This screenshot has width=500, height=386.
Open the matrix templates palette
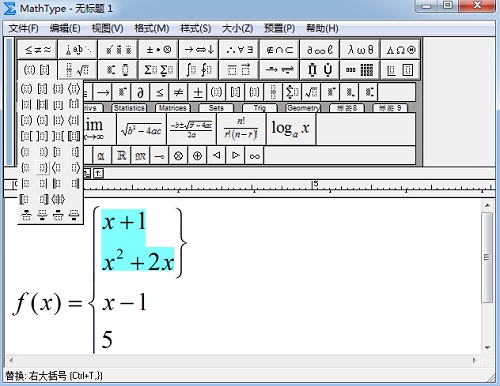(360, 70)
